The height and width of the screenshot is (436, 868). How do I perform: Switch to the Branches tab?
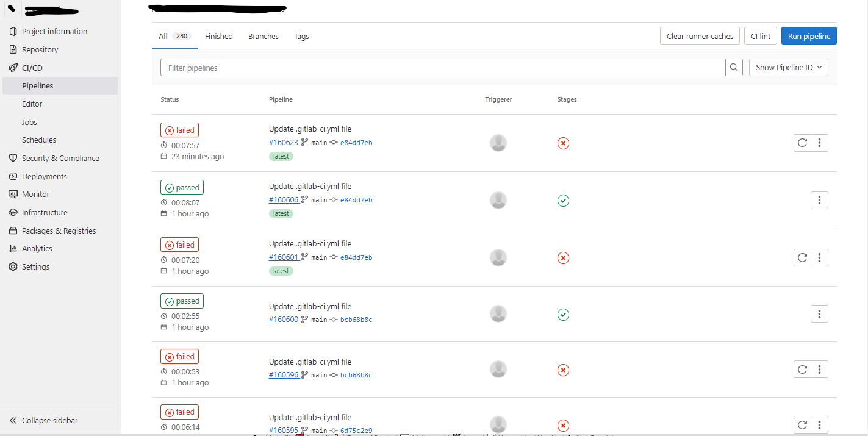[264, 36]
